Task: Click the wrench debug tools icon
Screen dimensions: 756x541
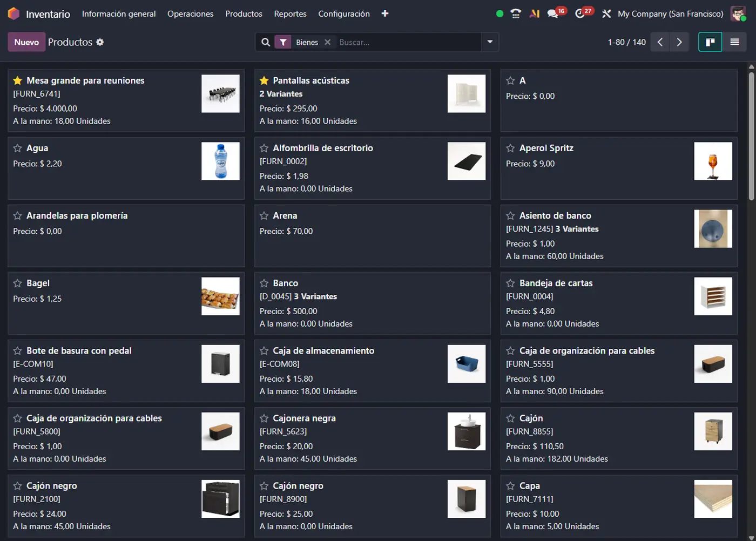Action: (x=606, y=13)
